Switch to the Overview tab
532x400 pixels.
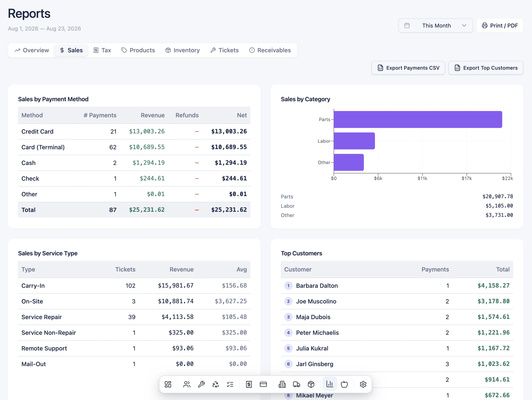[32, 50]
